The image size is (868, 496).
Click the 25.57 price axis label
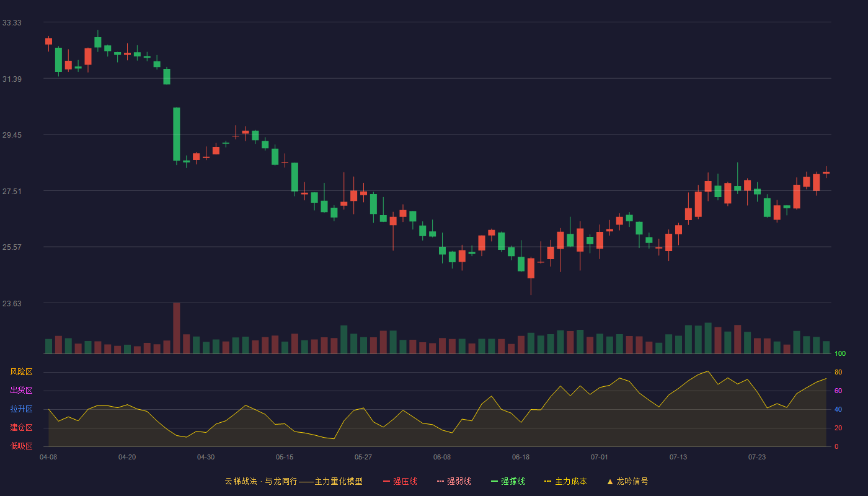[12, 247]
